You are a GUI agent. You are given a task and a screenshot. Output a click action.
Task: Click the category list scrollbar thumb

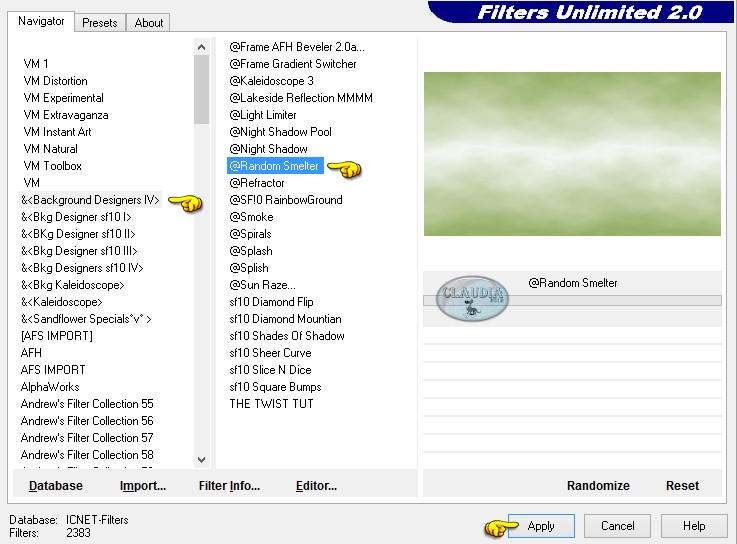[201, 89]
